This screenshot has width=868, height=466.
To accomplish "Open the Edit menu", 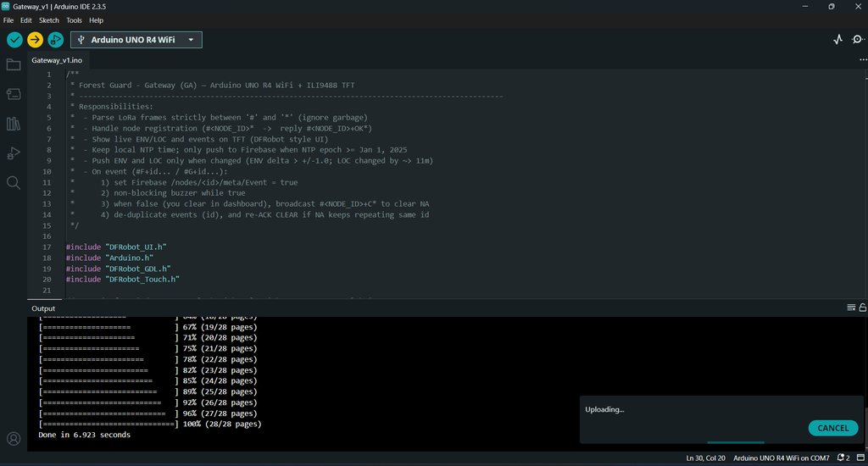I will pyautogui.click(x=26, y=20).
